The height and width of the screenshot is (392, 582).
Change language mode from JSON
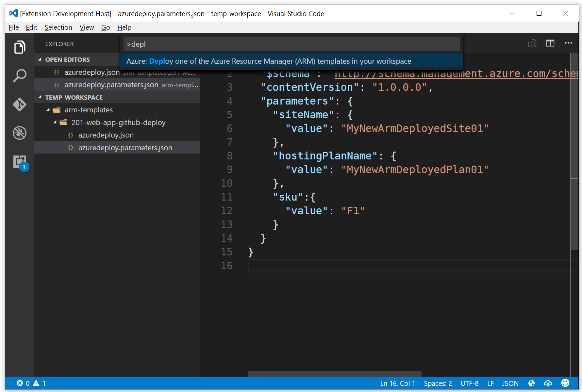click(x=510, y=383)
